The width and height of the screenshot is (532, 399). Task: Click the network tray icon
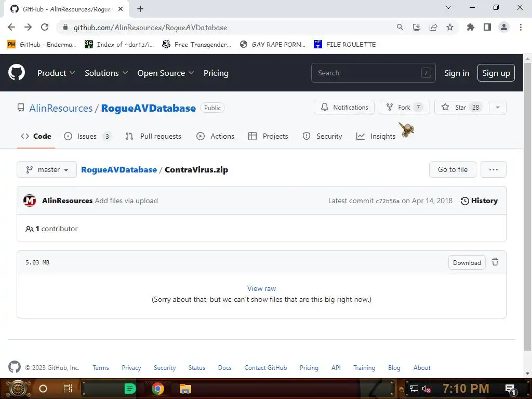pos(414,389)
